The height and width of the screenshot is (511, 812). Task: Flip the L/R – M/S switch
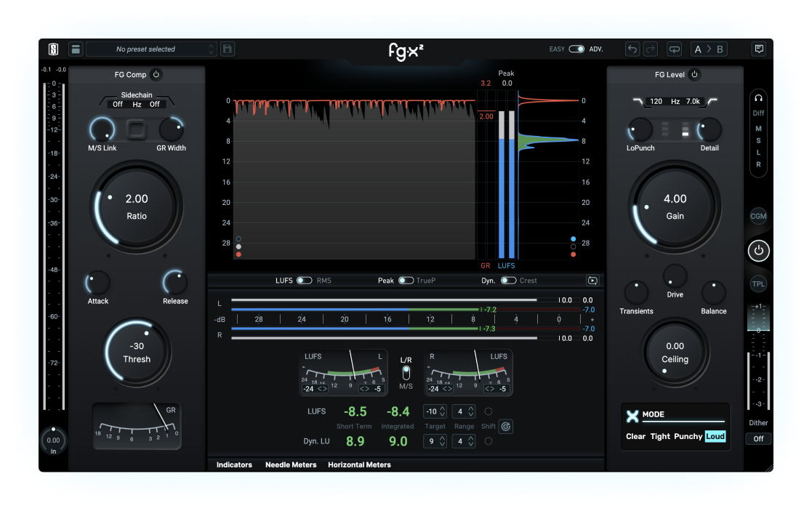(406, 373)
